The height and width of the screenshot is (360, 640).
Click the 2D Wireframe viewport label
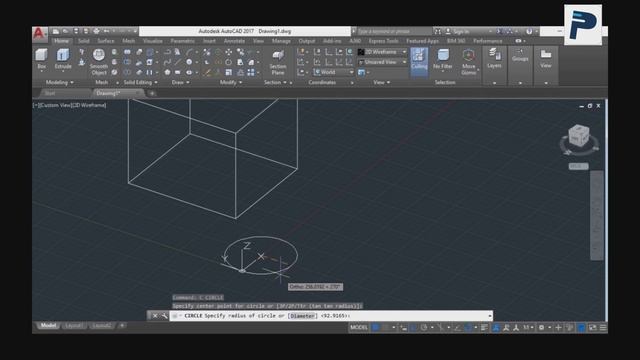click(x=89, y=105)
